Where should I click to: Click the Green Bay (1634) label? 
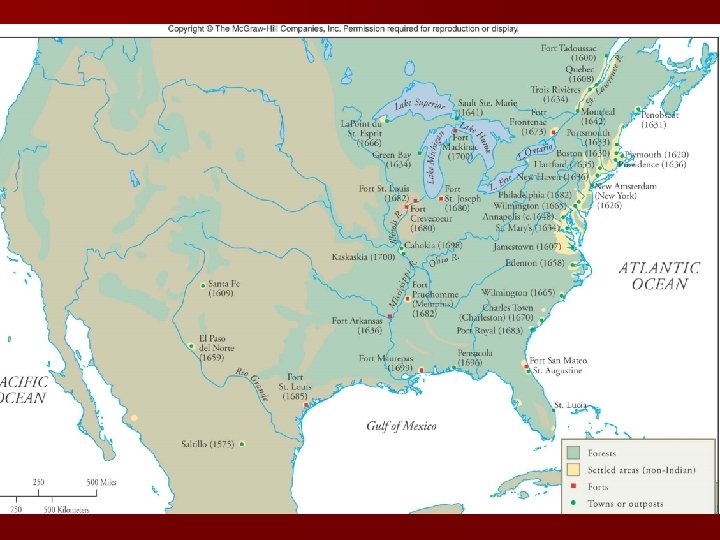pyautogui.click(x=392, y=159)
